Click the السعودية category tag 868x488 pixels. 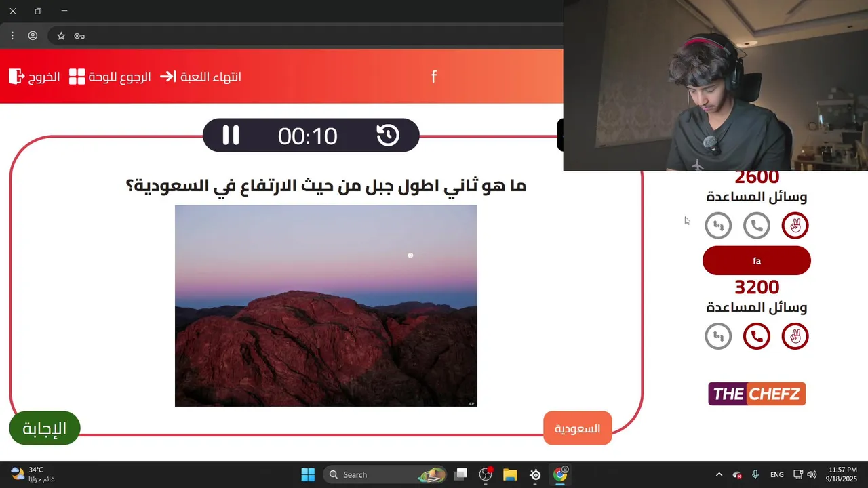578,428
